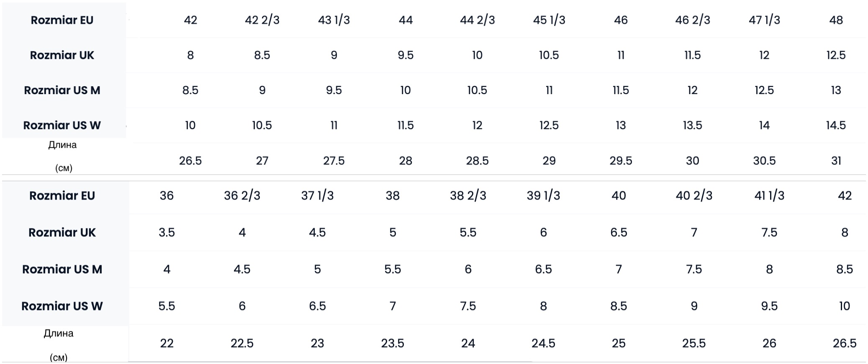Choose EU size 47 1/3 in the table
Viewport: 868px width, 364px height.
pos(764,20)
